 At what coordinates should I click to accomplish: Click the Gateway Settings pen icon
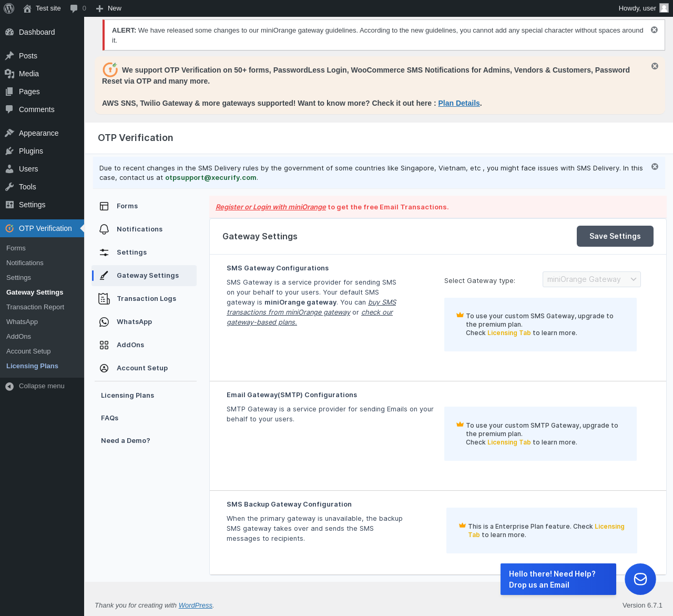(x=104, y=276)
